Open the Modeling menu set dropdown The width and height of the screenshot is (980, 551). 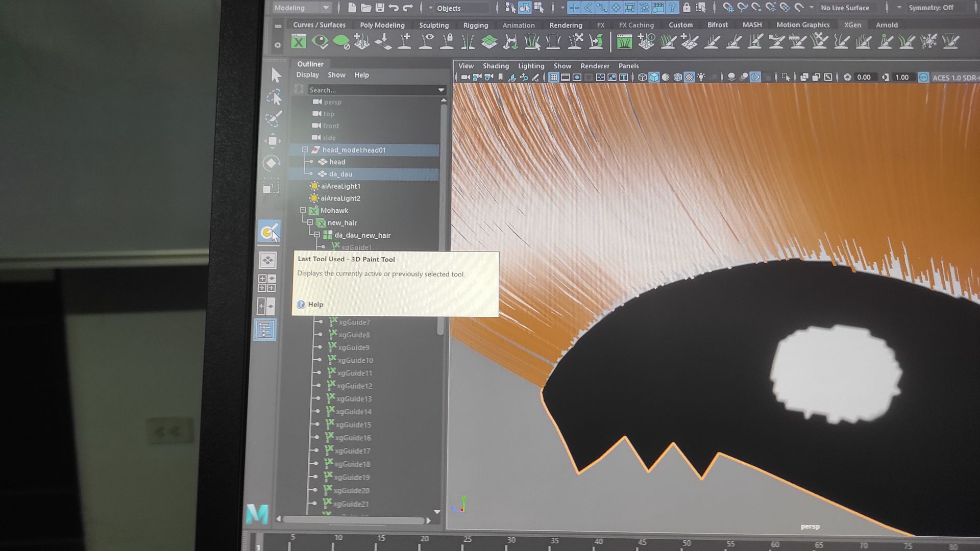pos(302,8)
